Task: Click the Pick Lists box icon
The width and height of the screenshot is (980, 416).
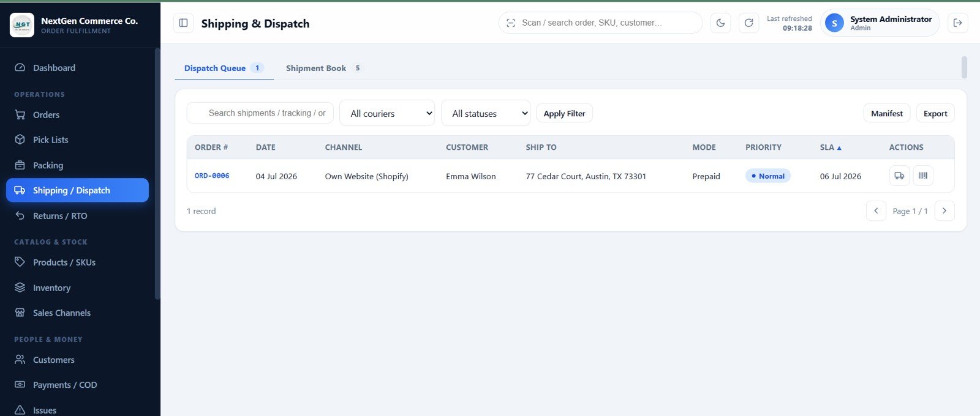Action: coord(20,140)
